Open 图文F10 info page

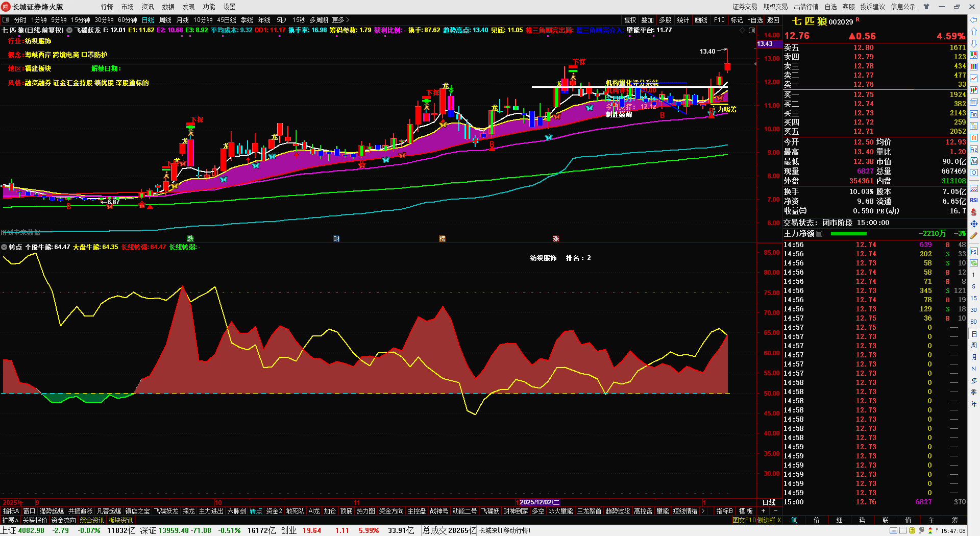coord(744,520)
